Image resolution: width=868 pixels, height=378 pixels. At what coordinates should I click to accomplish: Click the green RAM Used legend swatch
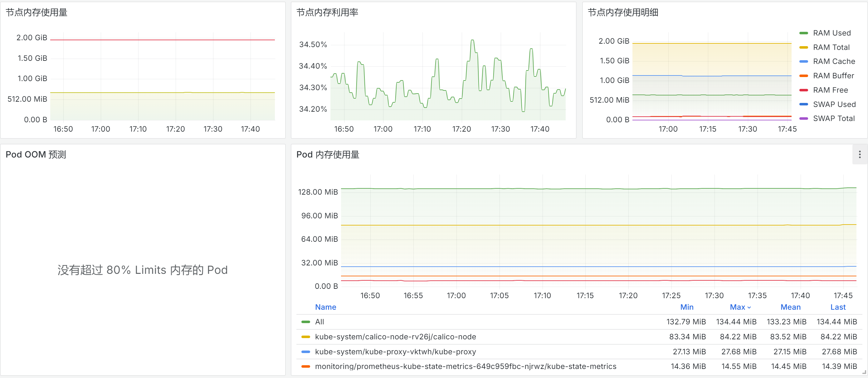pyautogui.click(x=804, y=33)
